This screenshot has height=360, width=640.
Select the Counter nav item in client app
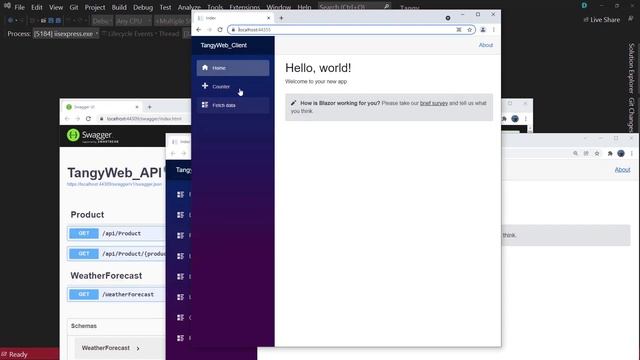233,87
